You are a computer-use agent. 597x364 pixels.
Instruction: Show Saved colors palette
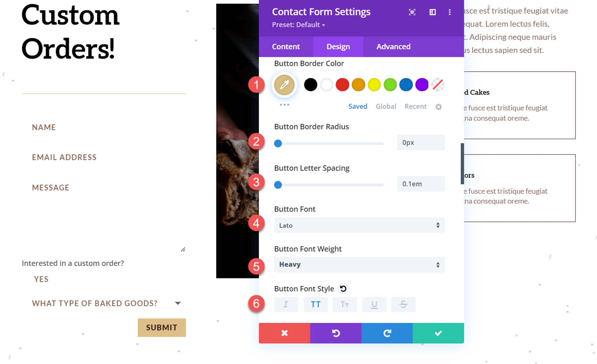[x=358, y=106]
